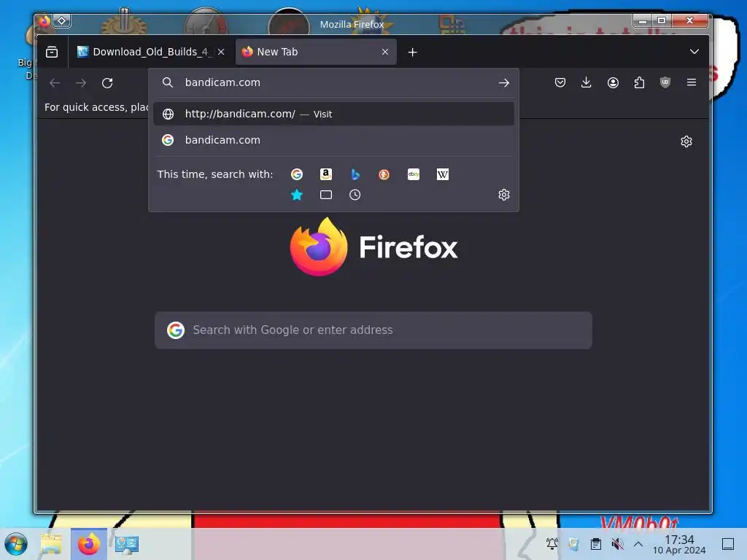Image resolution: width=747 pixels, height=560 pixels.
Task: Click Show desktop button in taskbar
Action: click(728, 544)
